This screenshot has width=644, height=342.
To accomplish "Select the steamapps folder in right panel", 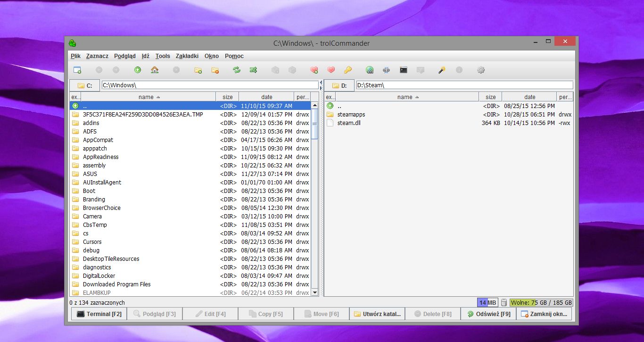I will (449, 114).
